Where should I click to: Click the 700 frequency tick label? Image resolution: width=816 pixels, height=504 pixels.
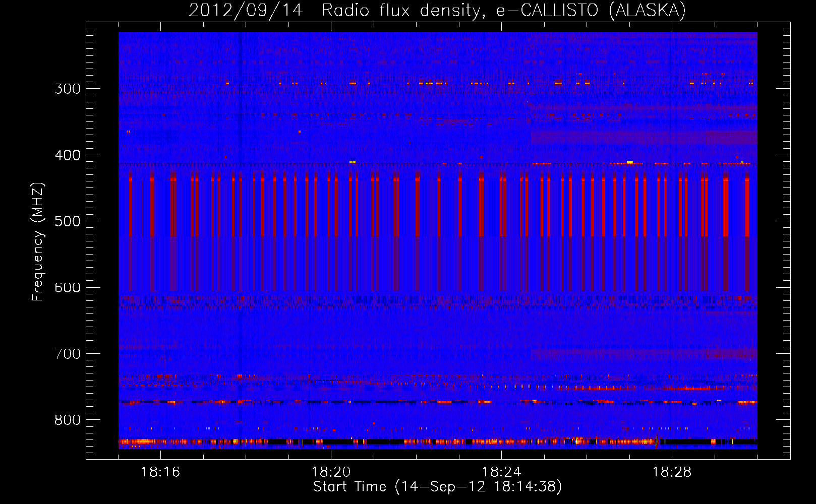pos(68,354)
